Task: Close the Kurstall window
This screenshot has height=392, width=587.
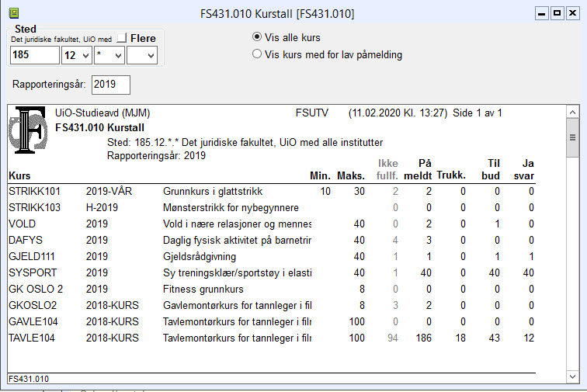Action: tap(573, 13)
